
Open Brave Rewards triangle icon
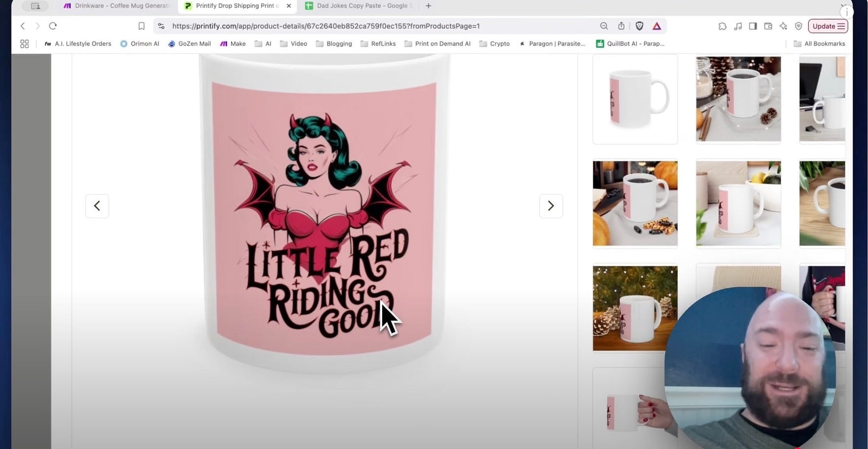click(x=656, y=26)
